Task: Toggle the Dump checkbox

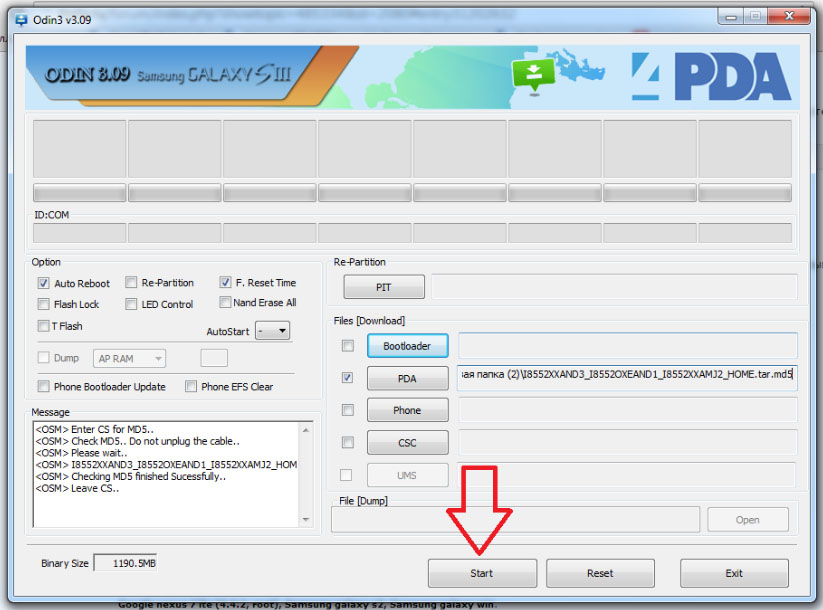Action: coord(43,358)
